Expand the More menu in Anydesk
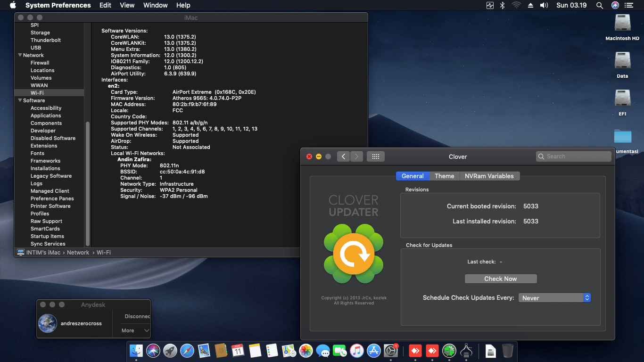This screenshot has height=362, width=644. click(135, 330)
